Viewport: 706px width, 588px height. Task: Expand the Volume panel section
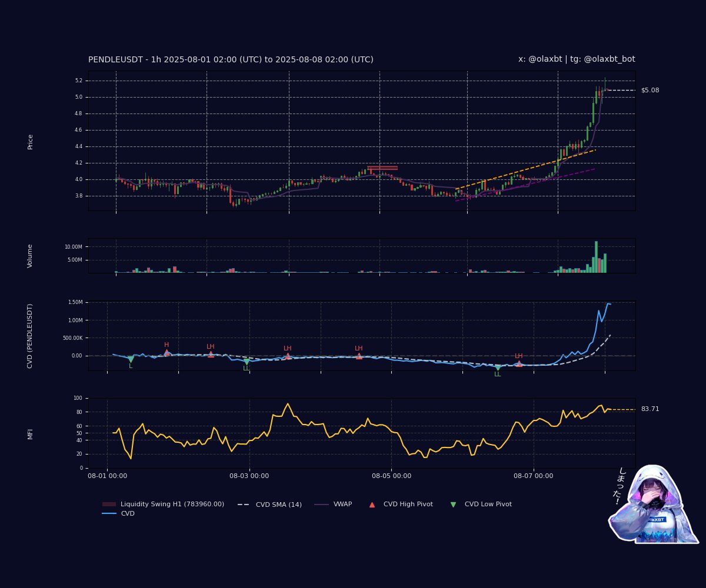point(31,255)
